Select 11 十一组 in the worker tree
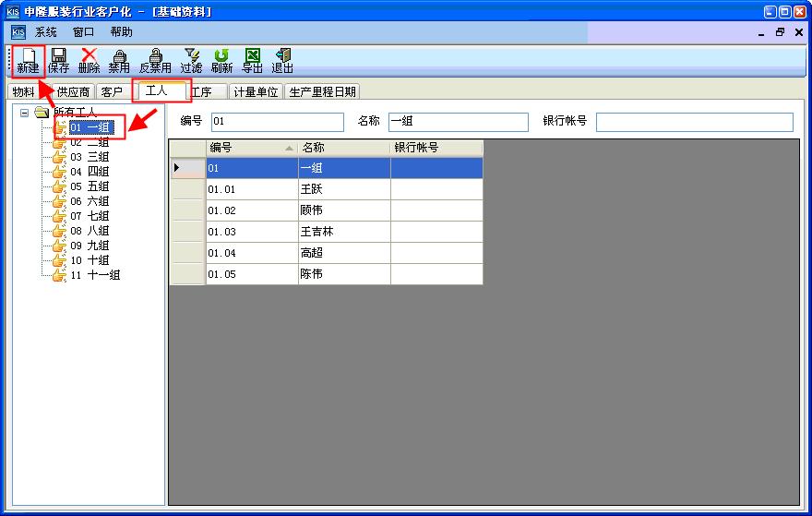The height and width of the screenshot is (516, 812). pyautogui.click(x=95, y=275)
